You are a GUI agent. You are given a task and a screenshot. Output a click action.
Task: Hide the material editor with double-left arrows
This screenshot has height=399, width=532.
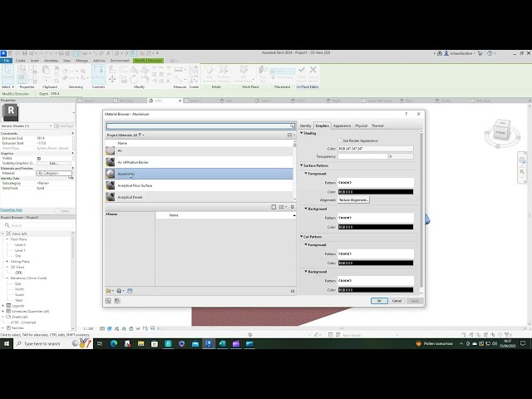point(293,291)
